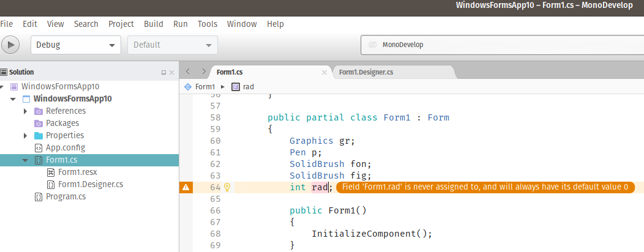Image resolution: width=644 pixels, height=252 pixels.
Task: Select the bold WindowsFormsApp10 project icon
Action: click(x=26, y=99)
